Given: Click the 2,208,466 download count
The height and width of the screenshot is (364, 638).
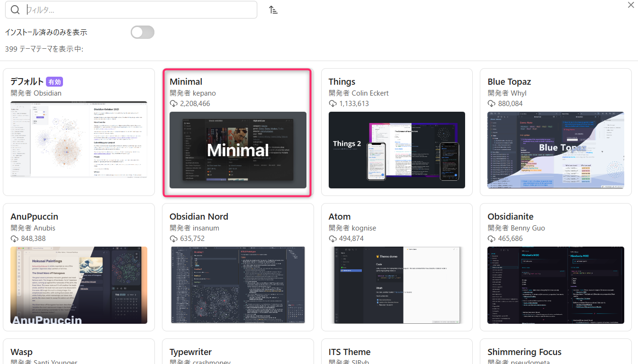Looking at the screenshot, I should pos(195,104).
